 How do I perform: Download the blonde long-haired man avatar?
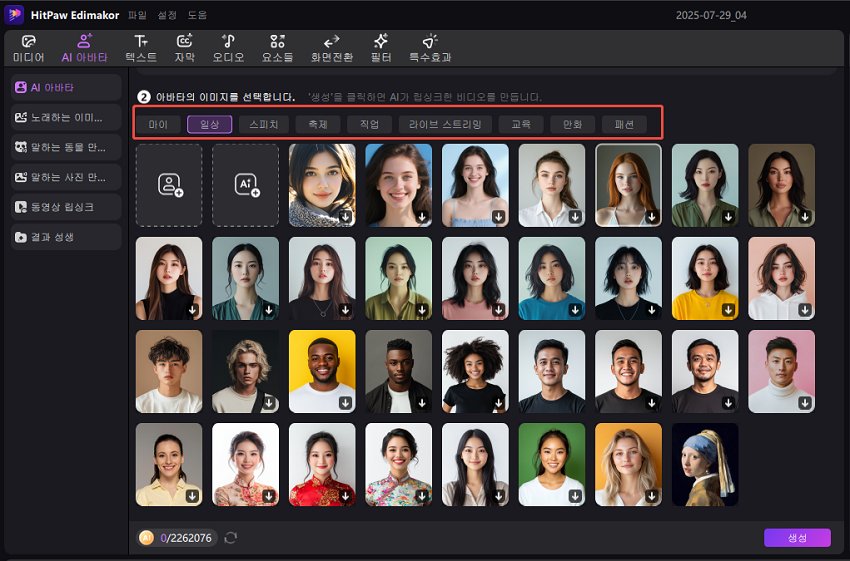(269, 403)
